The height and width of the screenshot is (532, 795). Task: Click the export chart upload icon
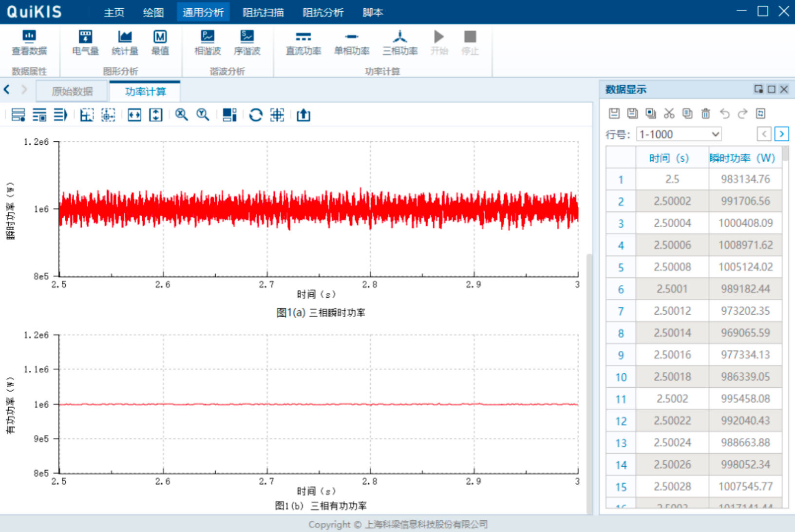tap(303, 115)
